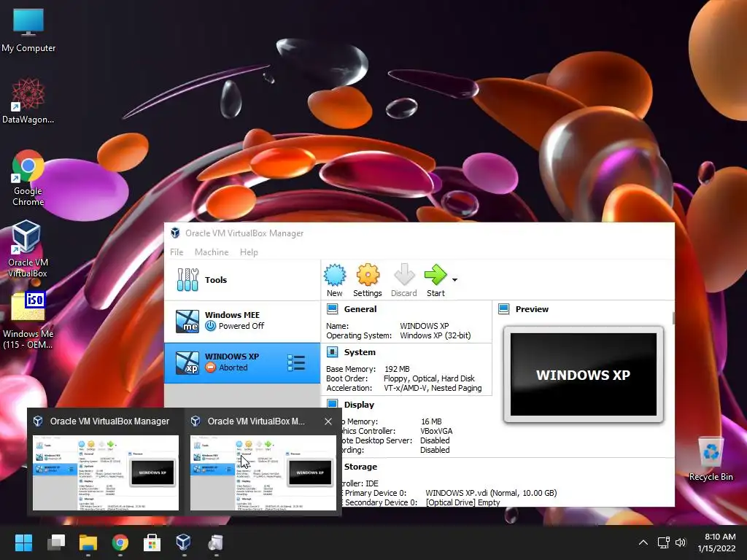Click the System section header
747x560 pixels.
360,352
